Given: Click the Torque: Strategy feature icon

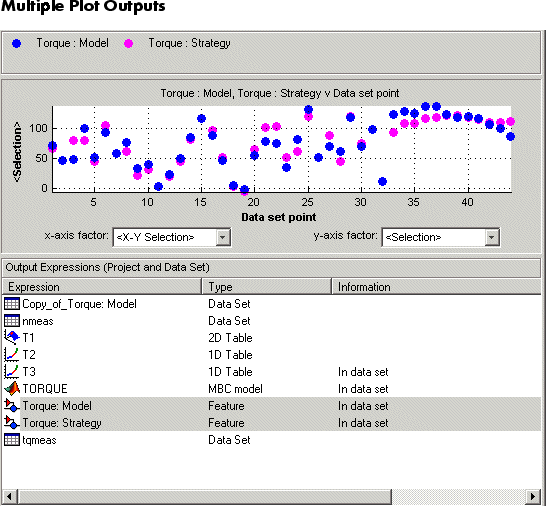Looking at the screenshot, I should click(x=12, y=423).
